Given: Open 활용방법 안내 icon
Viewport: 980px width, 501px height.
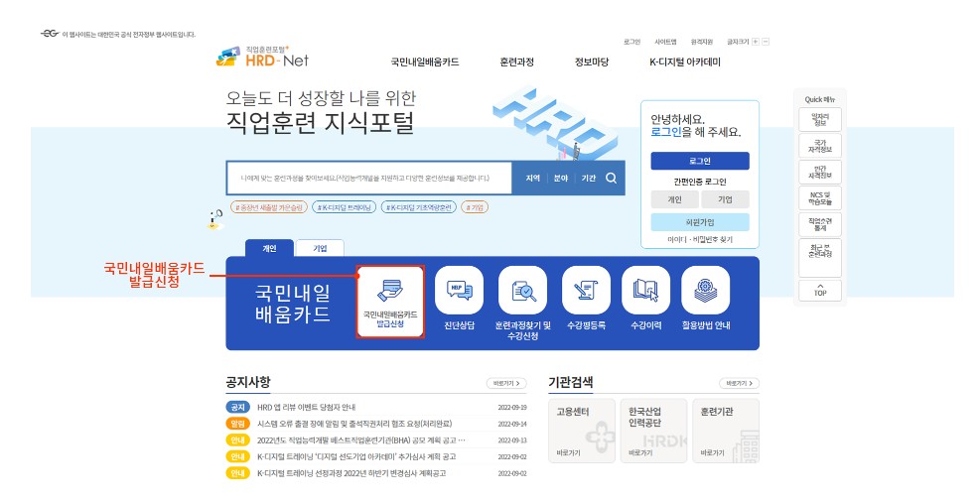Looking at the screenshot, I should click(706, 290).
